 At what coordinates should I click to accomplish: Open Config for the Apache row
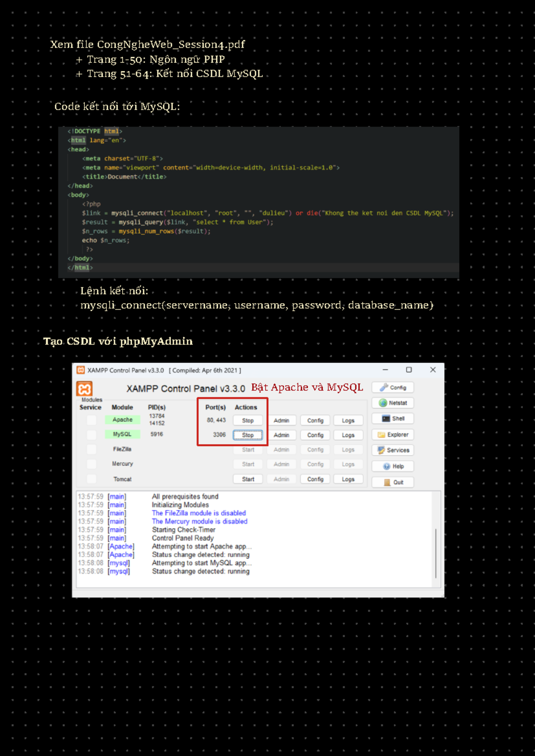click(x=315, y=420)
